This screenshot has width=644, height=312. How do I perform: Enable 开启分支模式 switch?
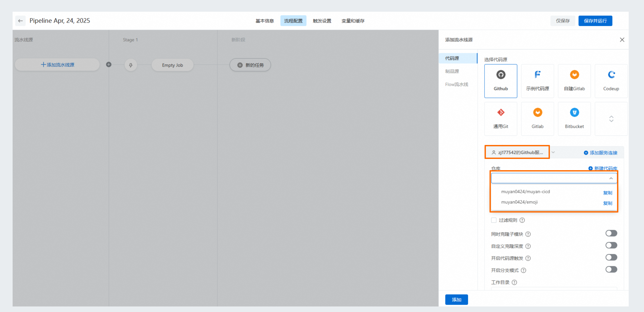611,269
